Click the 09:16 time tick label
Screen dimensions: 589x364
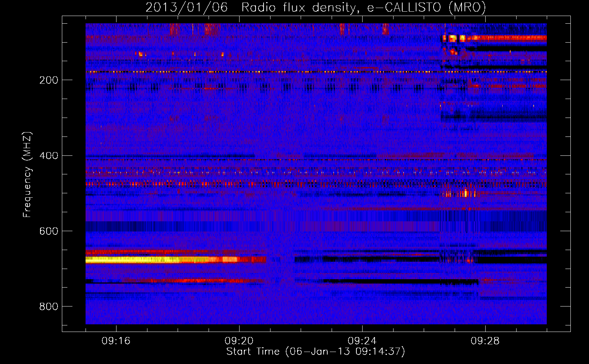116,341
